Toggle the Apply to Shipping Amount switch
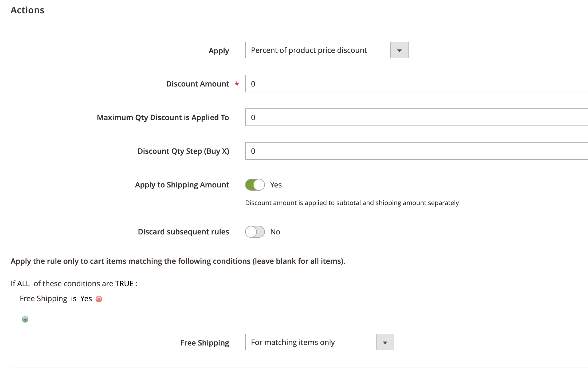The width and height of the screenshot is (588, 369). pos(255,185)
